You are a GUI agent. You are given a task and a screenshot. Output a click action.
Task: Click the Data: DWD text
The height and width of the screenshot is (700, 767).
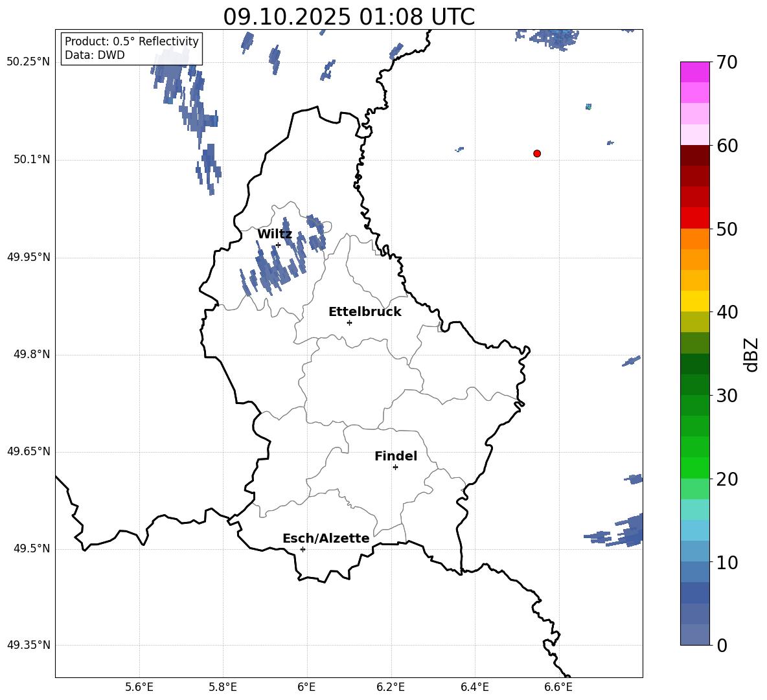click(x=95, y=55)
